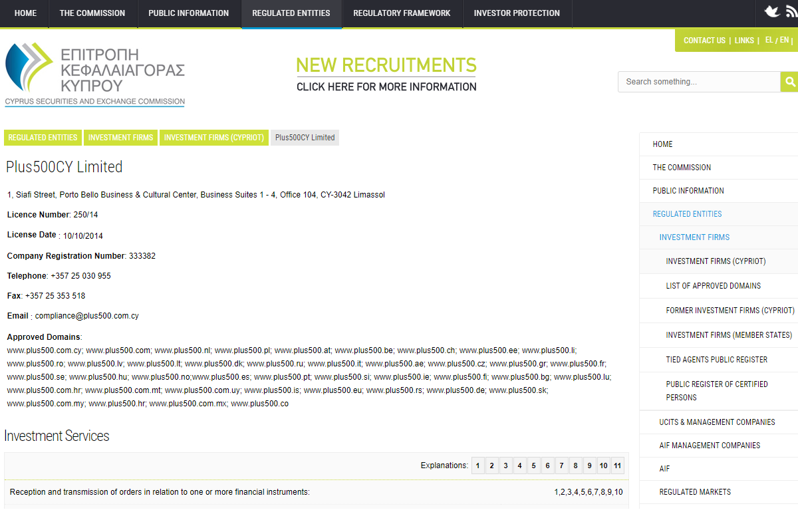
Task: Open AIF MANAGEMENT COMPANIES
Action: tap(719, 446)
